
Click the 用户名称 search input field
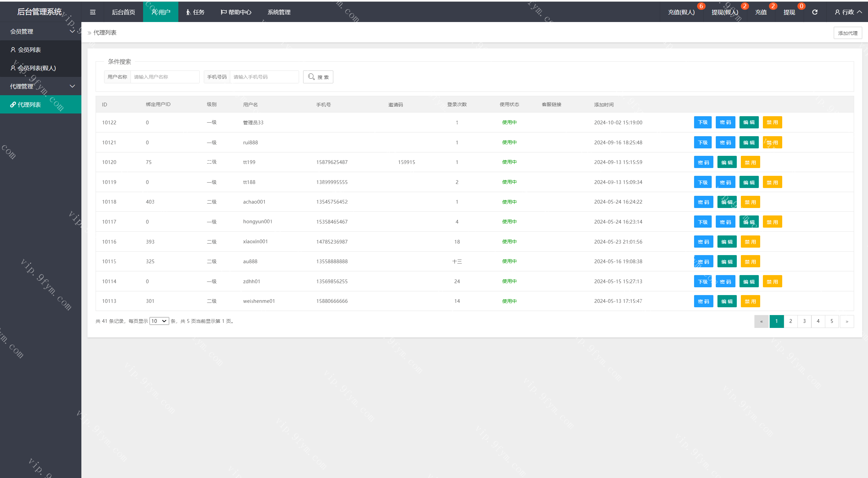click(x=165, y=77)
